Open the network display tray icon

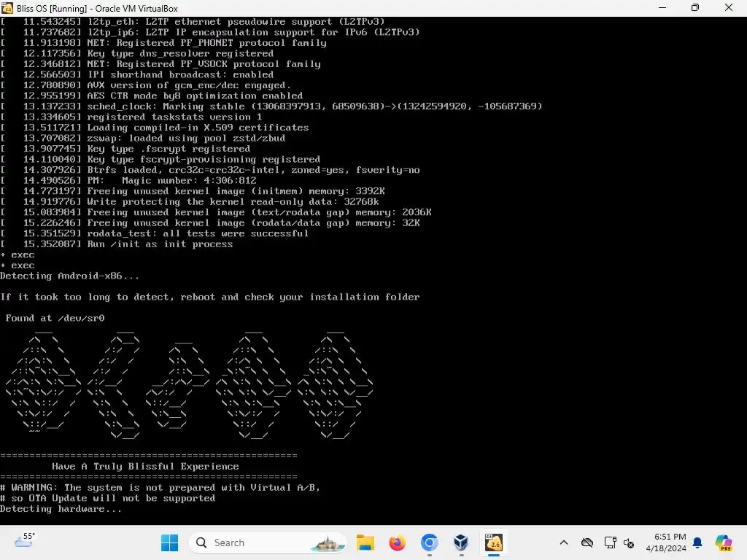click(x=610, y=542)
